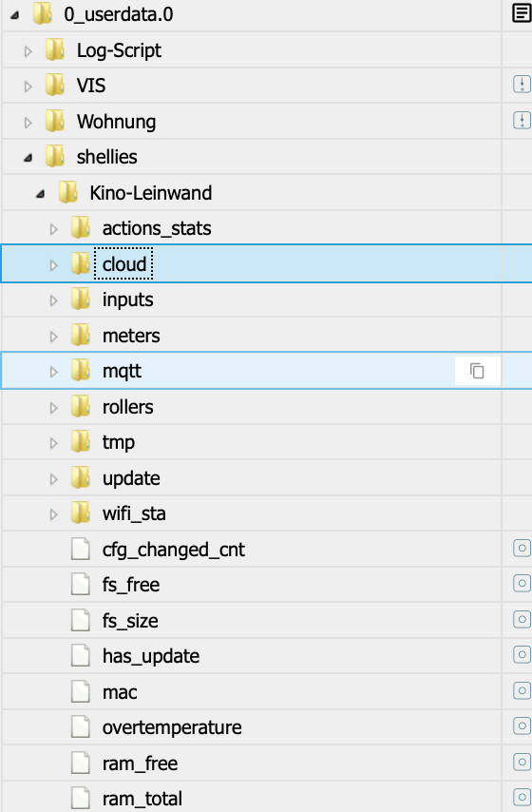
Task: Expand the Log-Script folder
Action: click(28, 50)
